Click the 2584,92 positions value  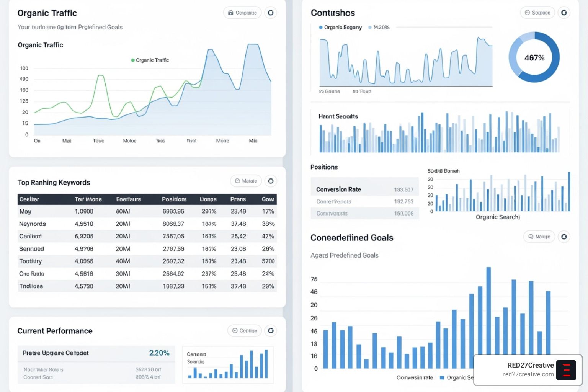tap(173, 274)
